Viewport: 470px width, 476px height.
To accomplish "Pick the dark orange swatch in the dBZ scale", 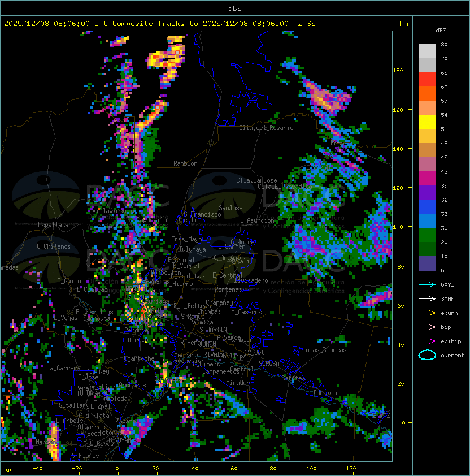I will pos(427,94).
